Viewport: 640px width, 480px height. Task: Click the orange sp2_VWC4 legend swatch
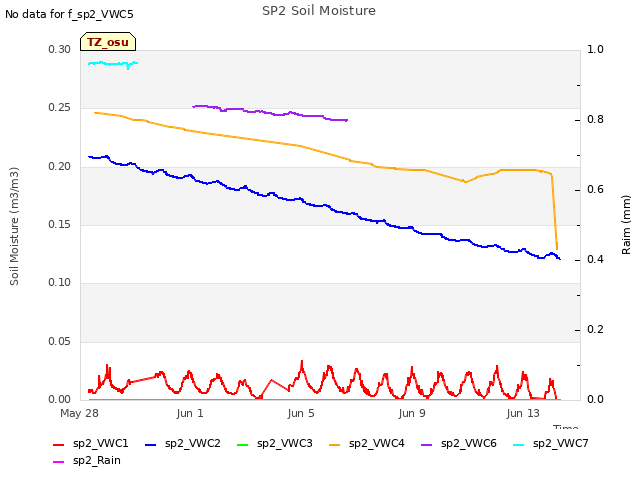click(x=335, y=444)
